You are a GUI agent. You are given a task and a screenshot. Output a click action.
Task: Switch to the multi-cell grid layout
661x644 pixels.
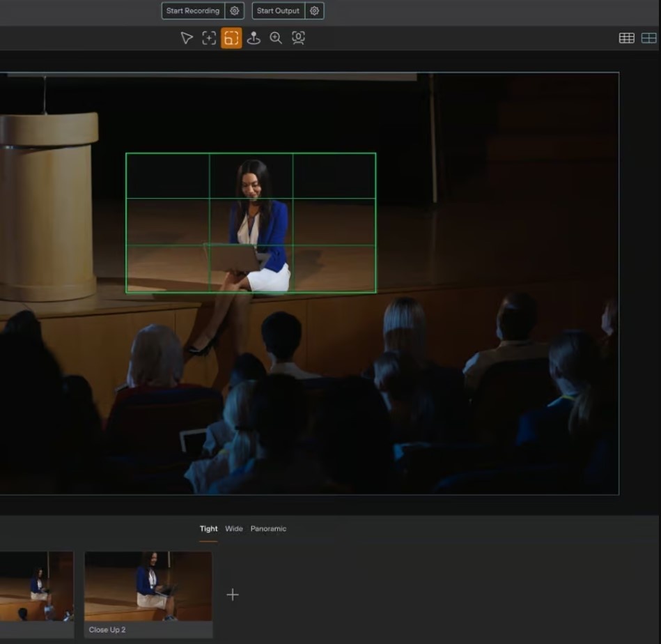point(626,38)
